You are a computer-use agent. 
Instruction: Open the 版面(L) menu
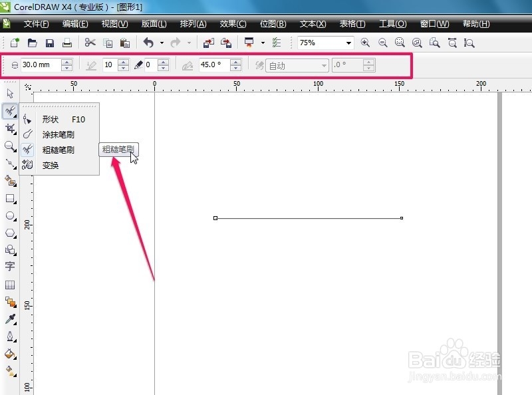click(x=154, y=24)
